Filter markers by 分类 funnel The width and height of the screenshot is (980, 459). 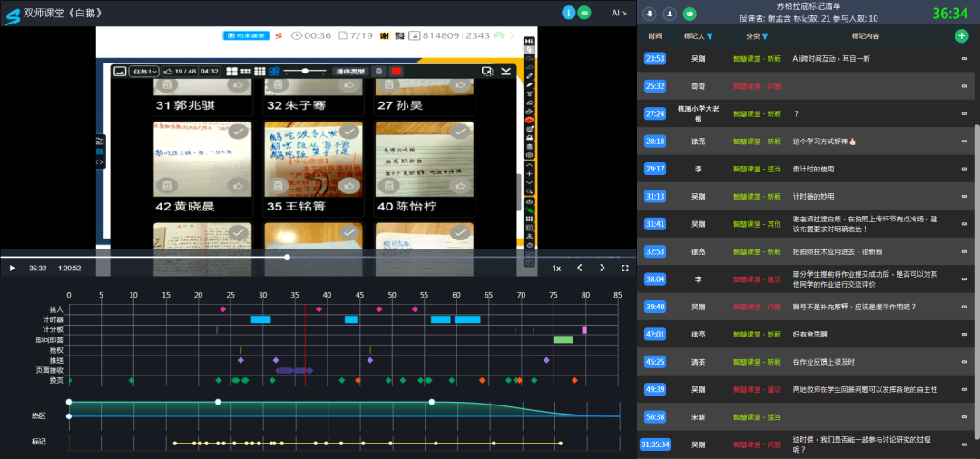[x=765, y=37]
